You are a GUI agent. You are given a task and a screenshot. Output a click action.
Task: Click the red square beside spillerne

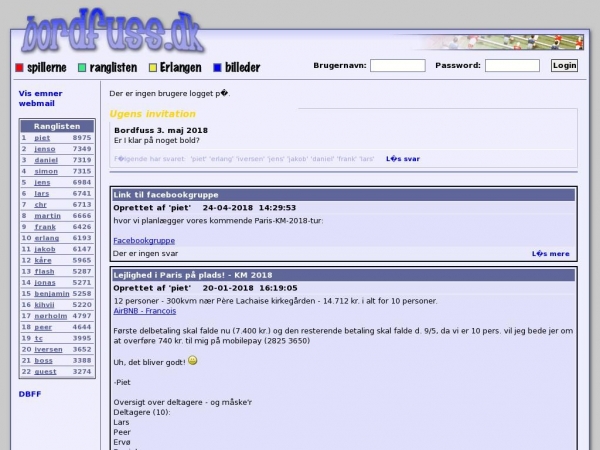19,68
